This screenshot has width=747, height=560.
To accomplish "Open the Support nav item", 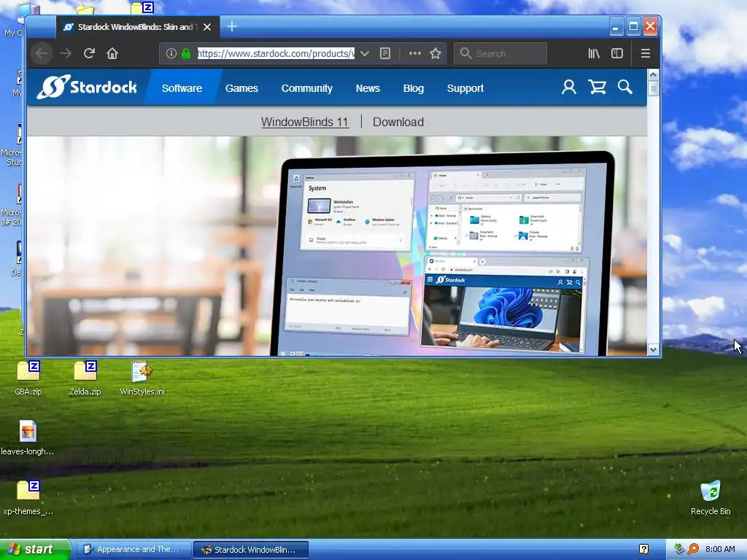I will (465, 88).
